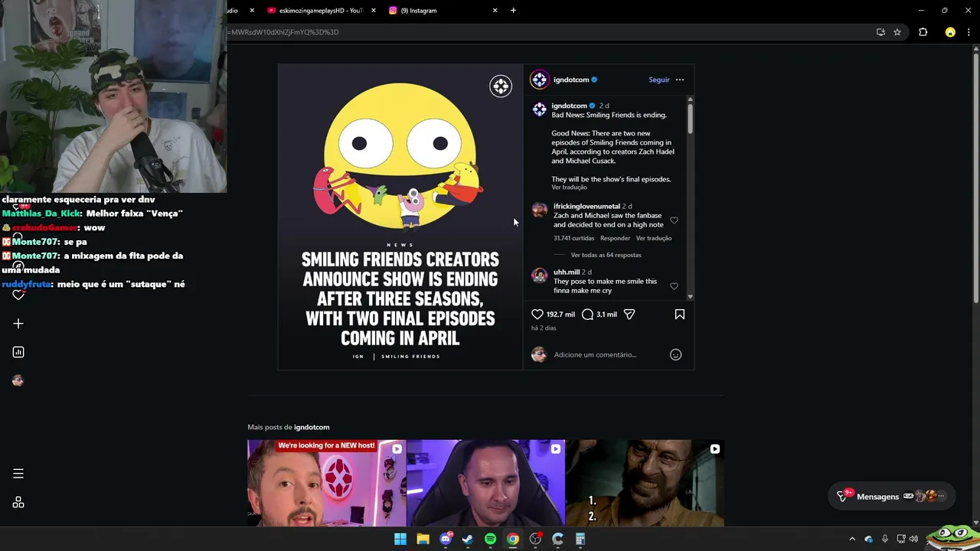Open ifrickinglovenumetal's profile name
The image size is (980, 551).
click(x=586, y=207)
